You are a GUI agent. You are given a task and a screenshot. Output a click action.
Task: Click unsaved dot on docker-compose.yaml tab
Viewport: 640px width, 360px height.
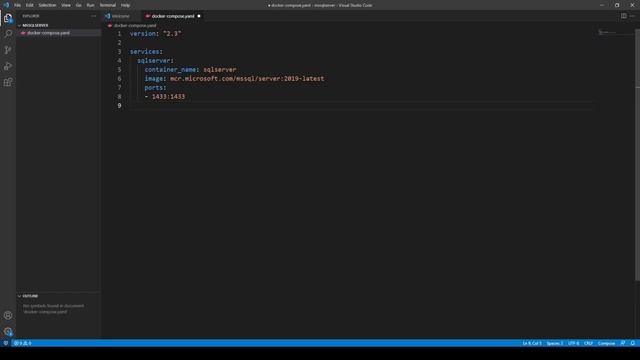point(199,16)
